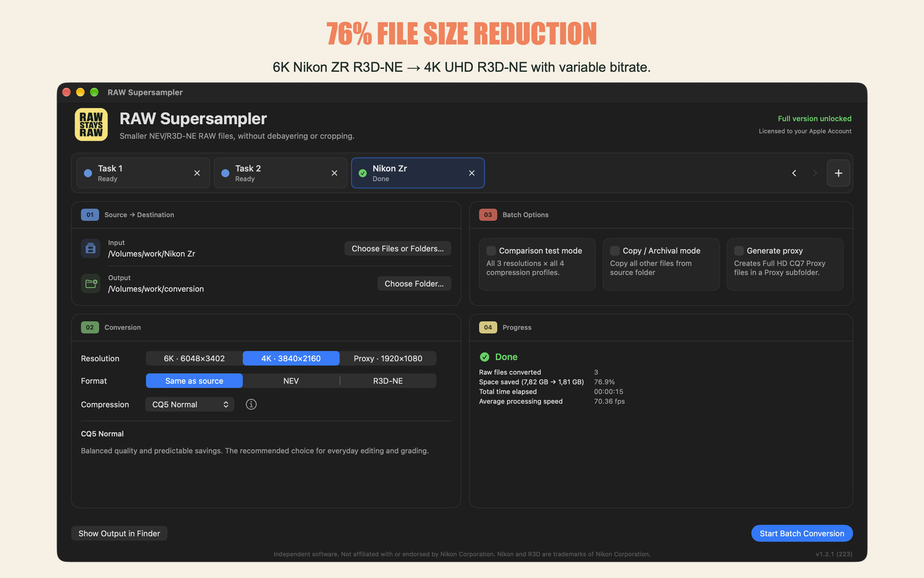Close the Nikon Zr tab

pos(472,173)
